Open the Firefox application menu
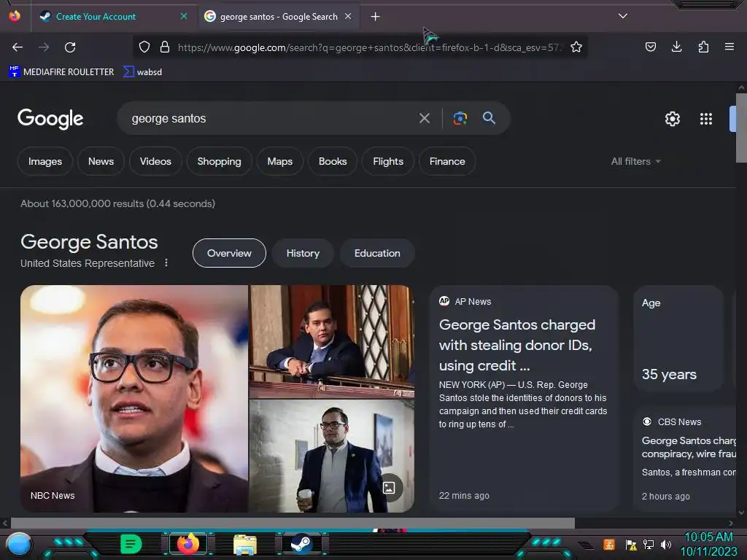Viewport: 747px width, 560px height. [729, 47]
